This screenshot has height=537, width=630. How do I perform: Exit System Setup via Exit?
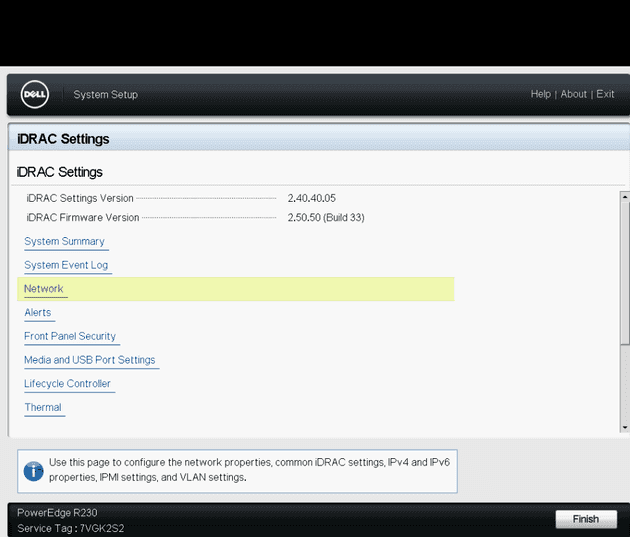605,94
